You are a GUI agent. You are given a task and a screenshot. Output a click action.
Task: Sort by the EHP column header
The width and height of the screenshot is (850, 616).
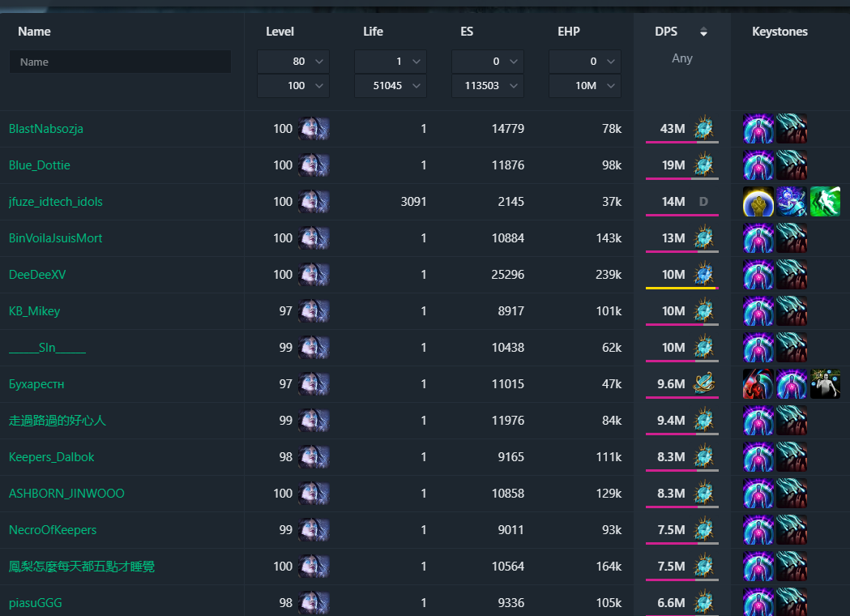(569, 32)
